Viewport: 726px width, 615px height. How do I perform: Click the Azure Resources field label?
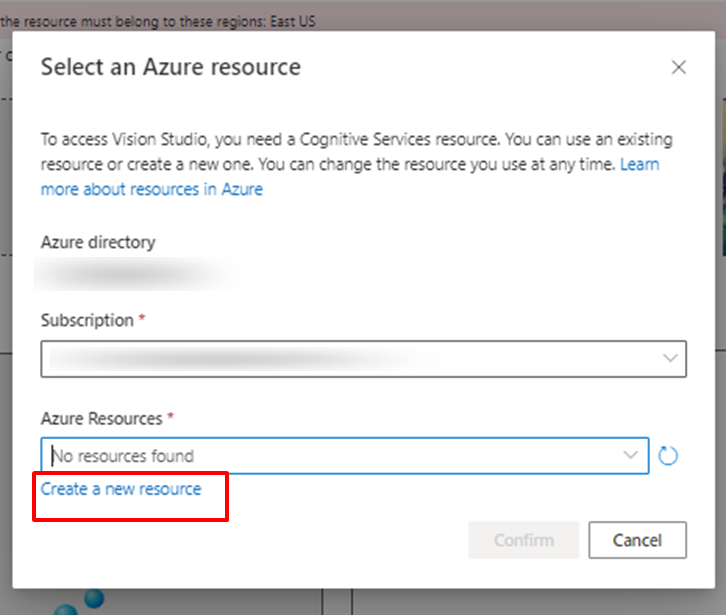[101, 419]
